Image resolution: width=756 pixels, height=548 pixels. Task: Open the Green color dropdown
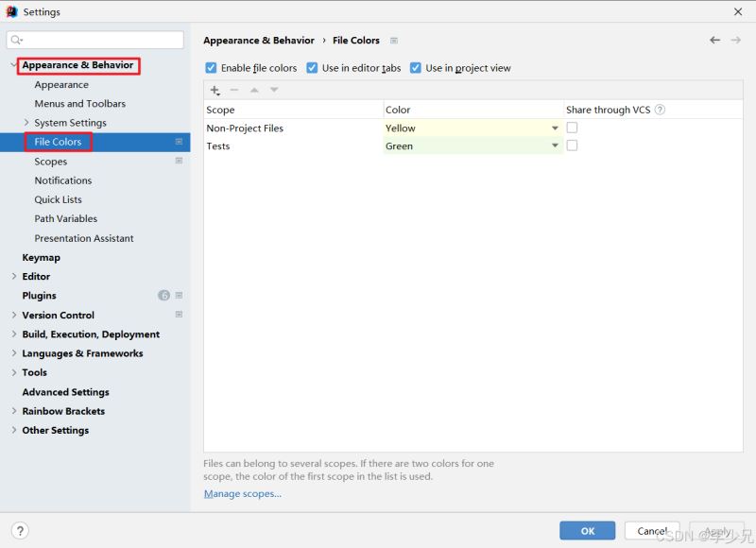555,146
